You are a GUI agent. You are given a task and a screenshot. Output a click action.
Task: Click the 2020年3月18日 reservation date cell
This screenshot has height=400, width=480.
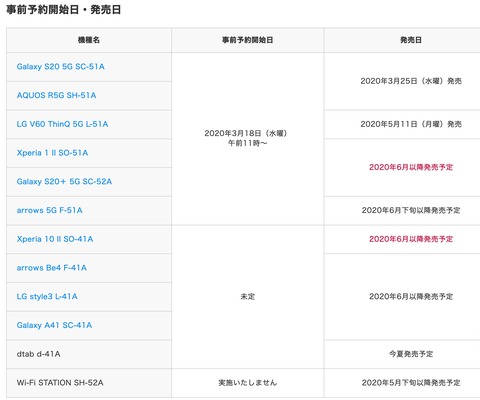[247, 138]
